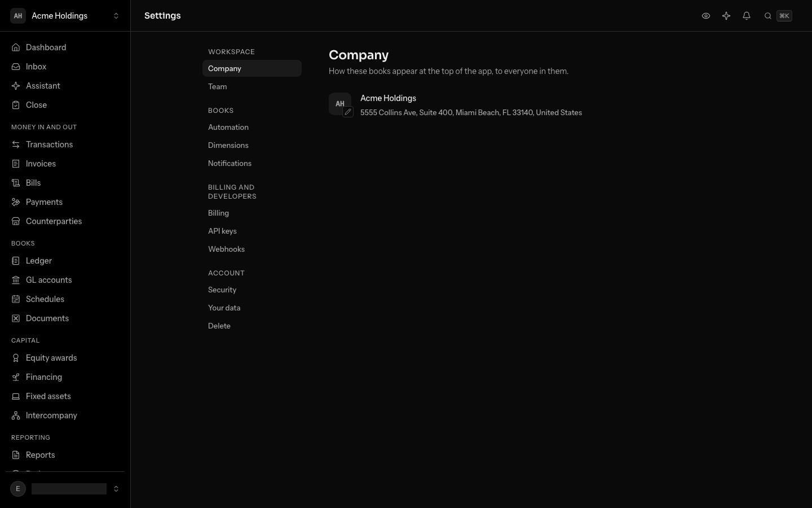Toggle the eye visibility icon in top bar
This screenshot has height=508, width=812.
click(706, 16)
